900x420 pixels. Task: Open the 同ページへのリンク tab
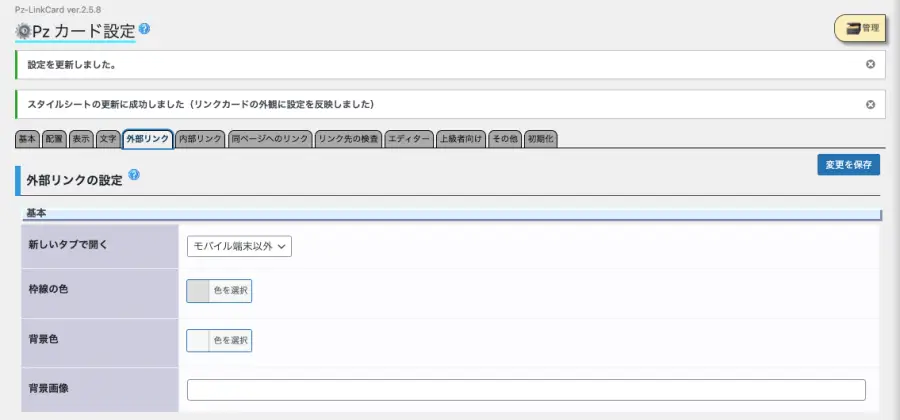tap(269, 139)
